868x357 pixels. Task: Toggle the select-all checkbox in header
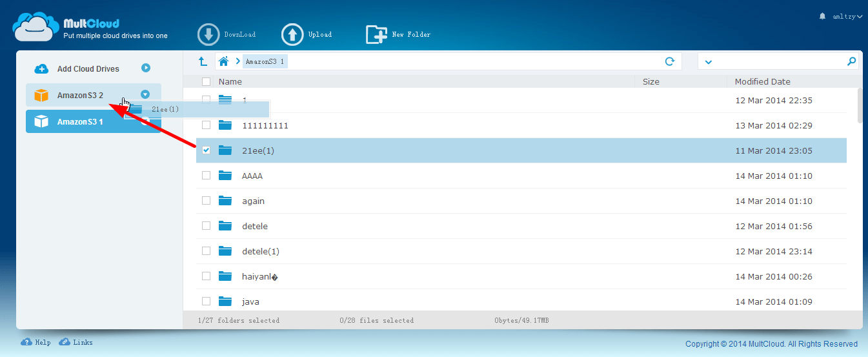click(x=206, y=82)
